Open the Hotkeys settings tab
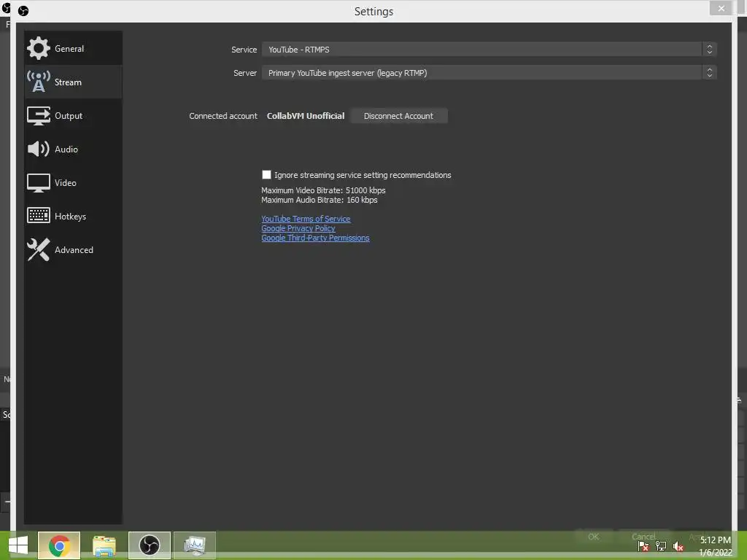Screen dimensions: 747x560 pos(73,216)
